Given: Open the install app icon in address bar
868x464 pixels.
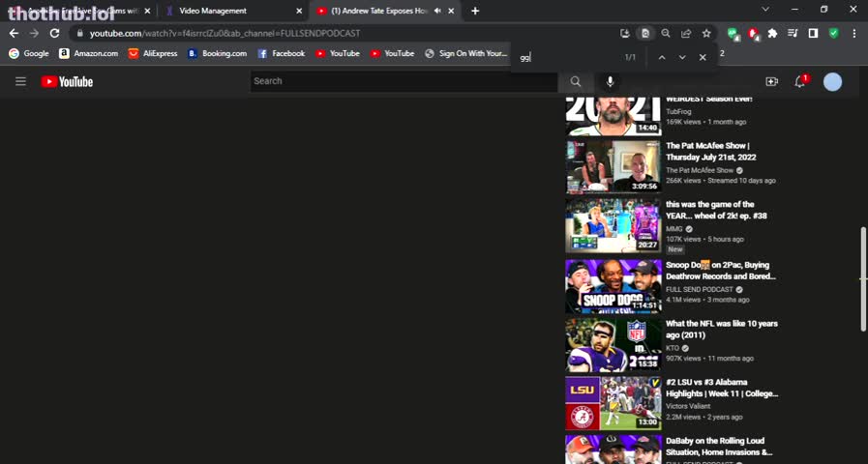Looking at the screenshot, I should (625, 33).
